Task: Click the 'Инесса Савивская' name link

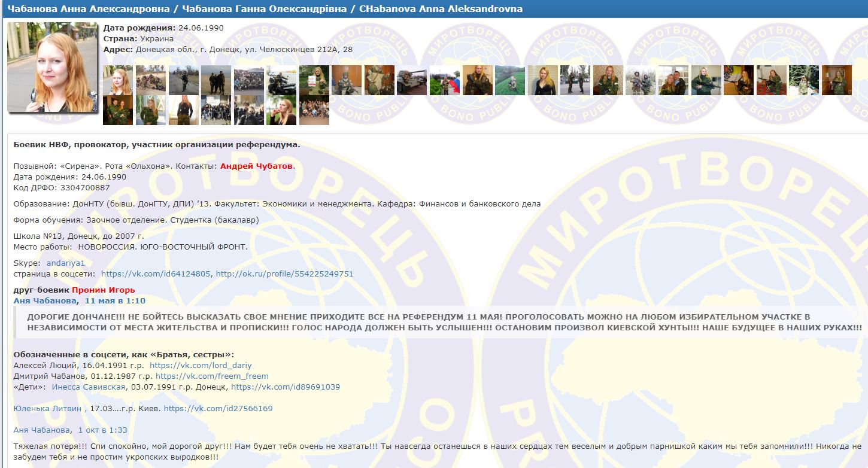Action: tap(89, 387)
